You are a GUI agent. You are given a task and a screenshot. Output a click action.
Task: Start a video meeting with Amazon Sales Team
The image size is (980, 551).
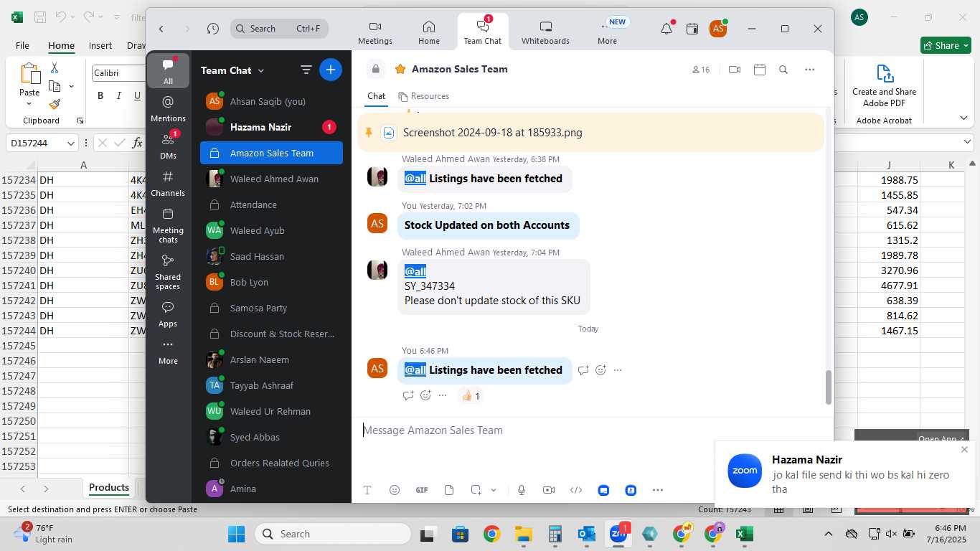(735, 70)
